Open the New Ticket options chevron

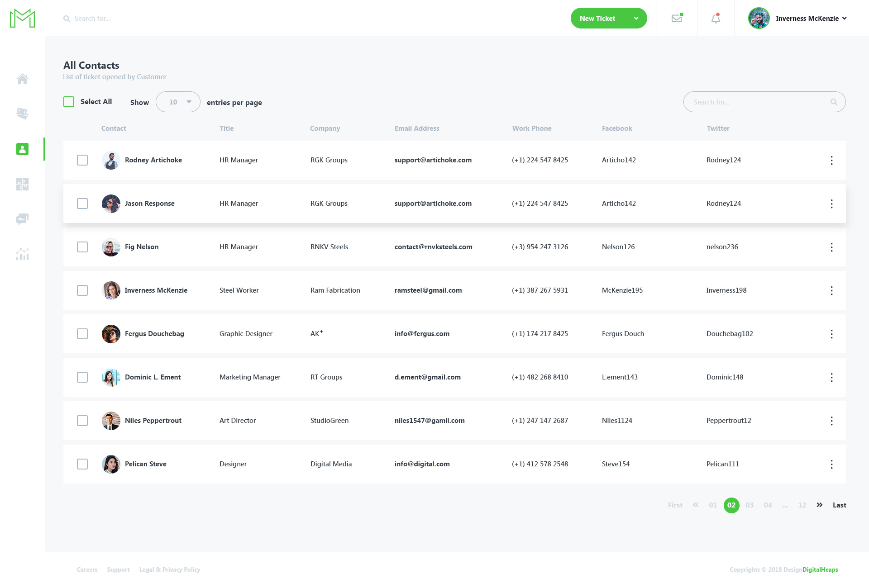[x=636, y=18]
